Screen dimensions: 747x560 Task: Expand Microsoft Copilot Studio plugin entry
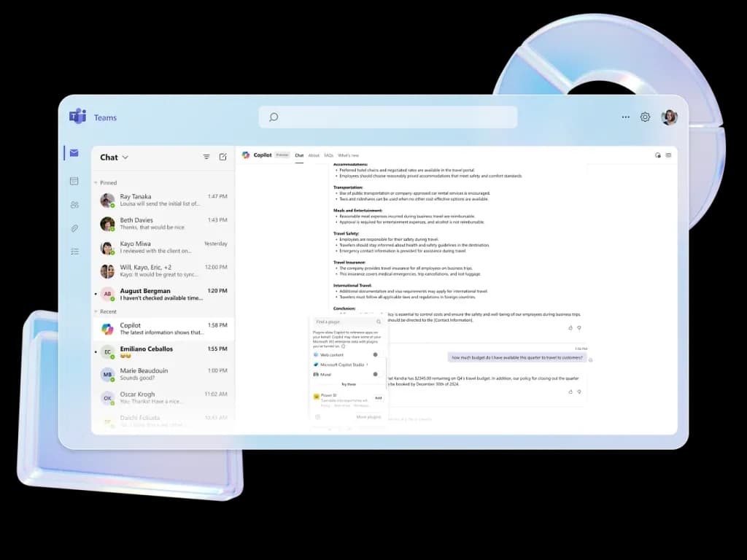[x=368, y=365]
